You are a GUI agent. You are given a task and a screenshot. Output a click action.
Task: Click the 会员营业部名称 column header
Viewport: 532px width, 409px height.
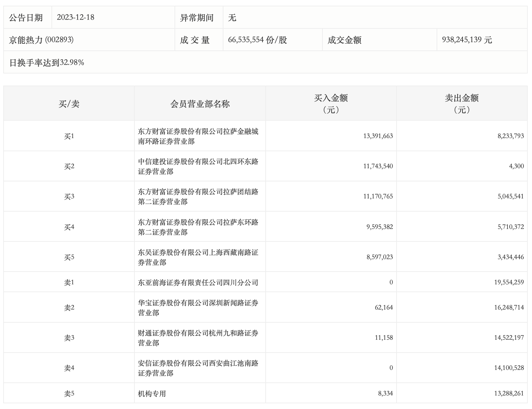click(x=200, y=104)
